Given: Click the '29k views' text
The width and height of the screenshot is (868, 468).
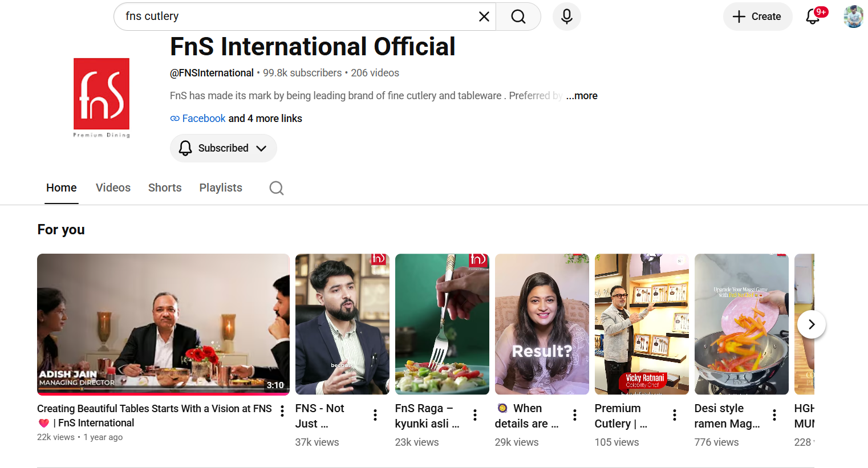Looking at the screenshot, I should click(517, 442).
